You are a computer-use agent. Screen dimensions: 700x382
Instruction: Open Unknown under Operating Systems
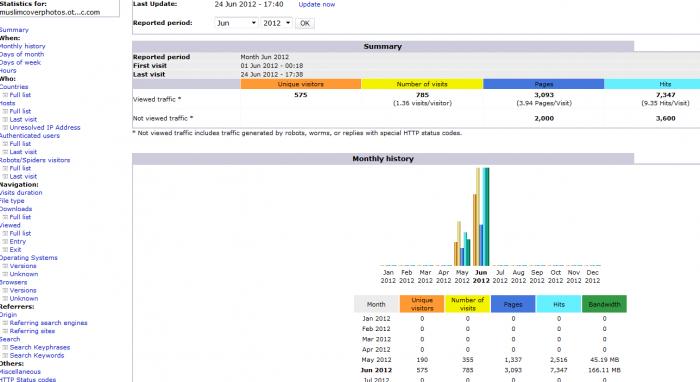(x=24, y=274)
